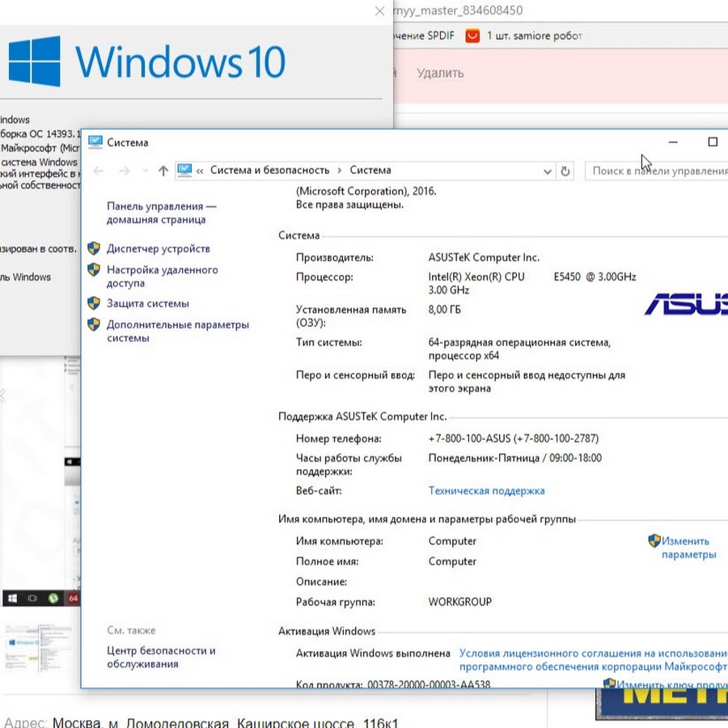728x728 pixels.
Task: Click shield icon beside 'Дополнительные параметры системы'
Action: coord(94,324)
